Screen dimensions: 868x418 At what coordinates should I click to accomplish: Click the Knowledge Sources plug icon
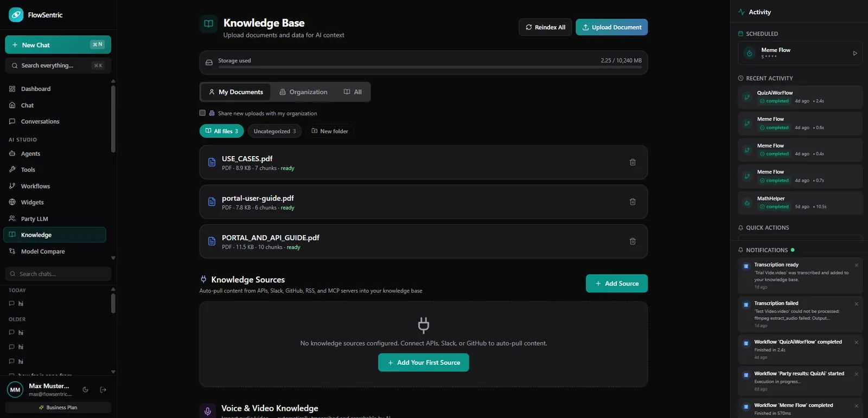(x=203, y=279)
